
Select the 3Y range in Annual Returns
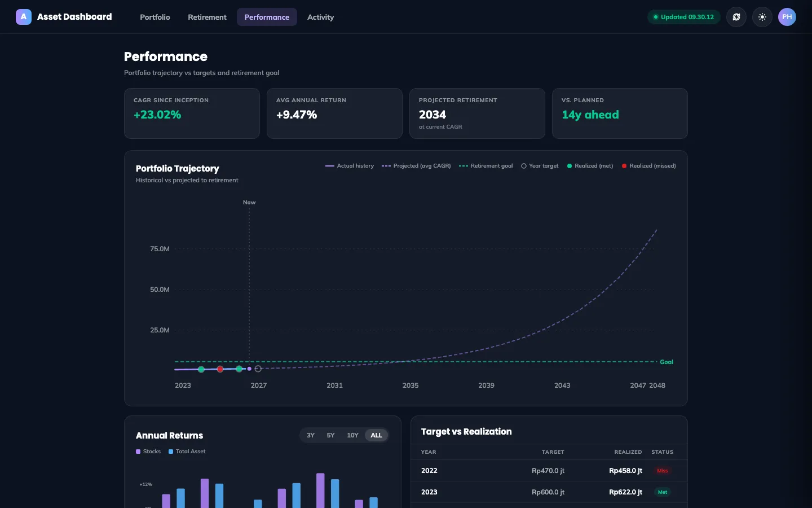(311, 435)
